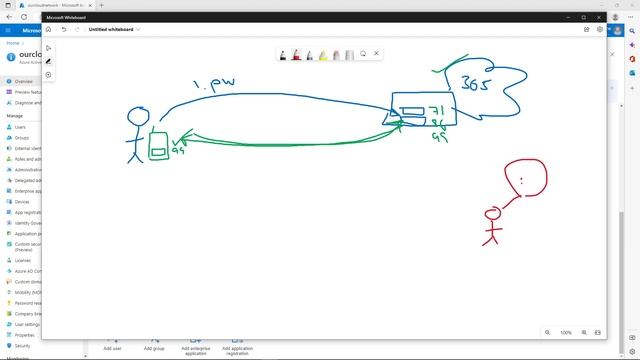Select the ruler tool
This screenshot has width=640, height=360.
coord(349,55)
